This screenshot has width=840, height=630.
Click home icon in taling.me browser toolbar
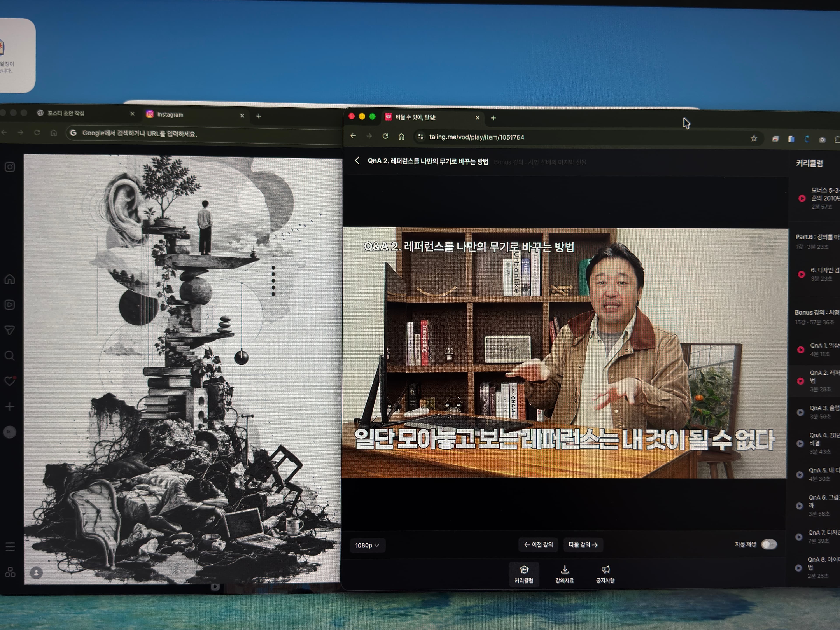click(401, 136)
